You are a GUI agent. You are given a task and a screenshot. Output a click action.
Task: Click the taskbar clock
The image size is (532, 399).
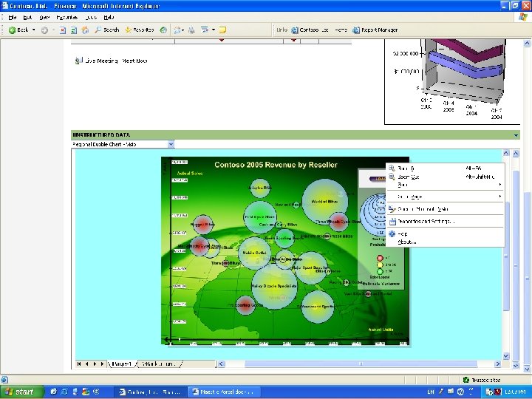click(516, 392)
